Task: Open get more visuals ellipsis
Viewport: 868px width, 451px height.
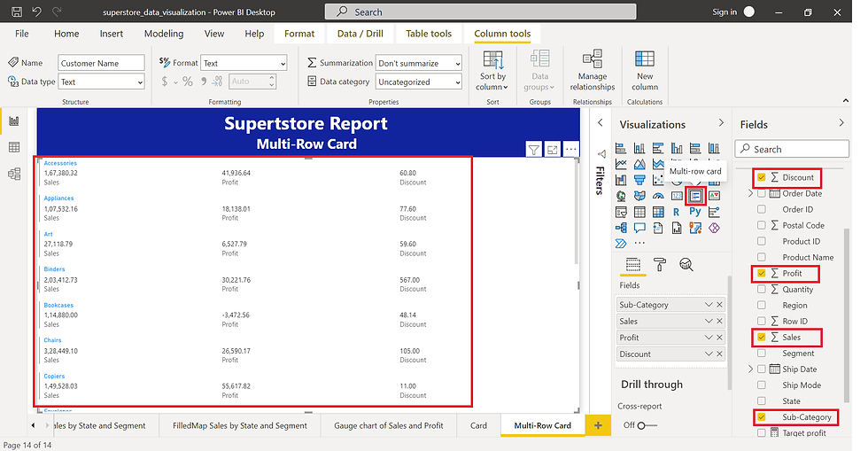Action: [x=639, y=244]
